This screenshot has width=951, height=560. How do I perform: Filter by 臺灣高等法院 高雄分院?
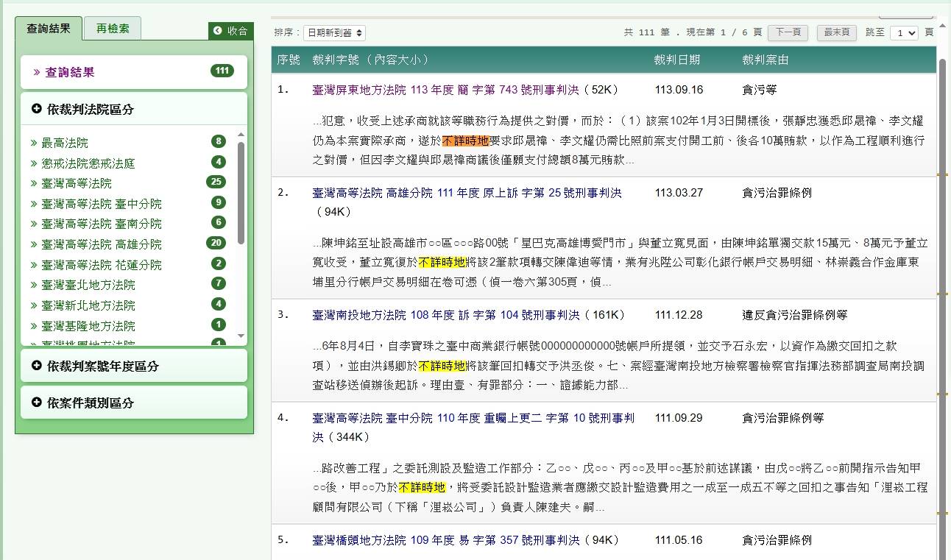point(102,244)
